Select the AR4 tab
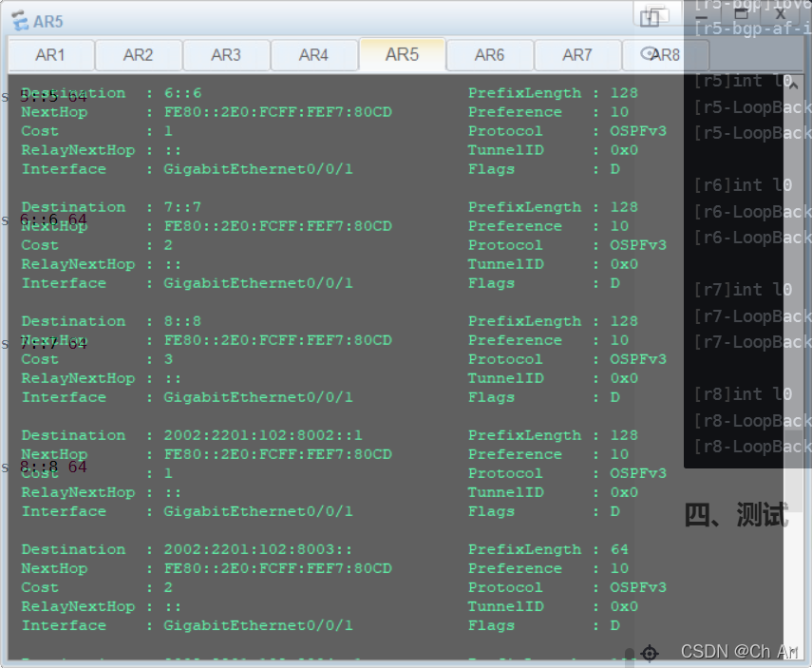The image size is (812, 668). pos(313,55)
